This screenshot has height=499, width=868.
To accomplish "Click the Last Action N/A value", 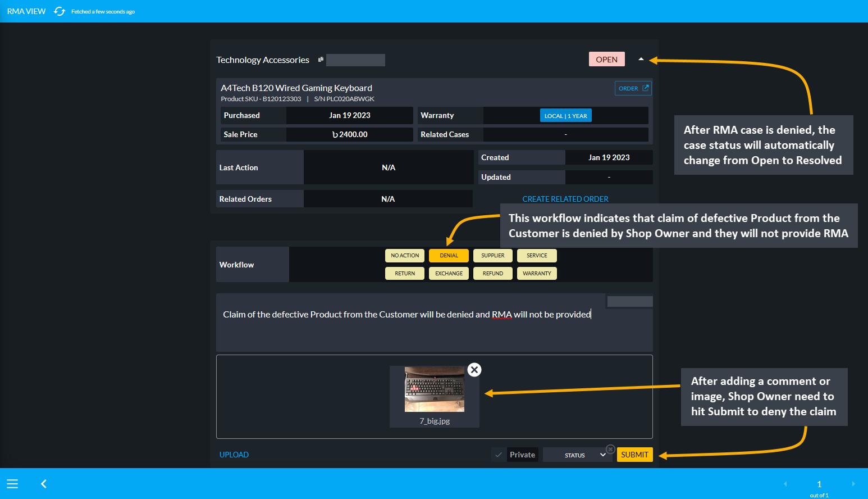I will [x=389, y=167].
